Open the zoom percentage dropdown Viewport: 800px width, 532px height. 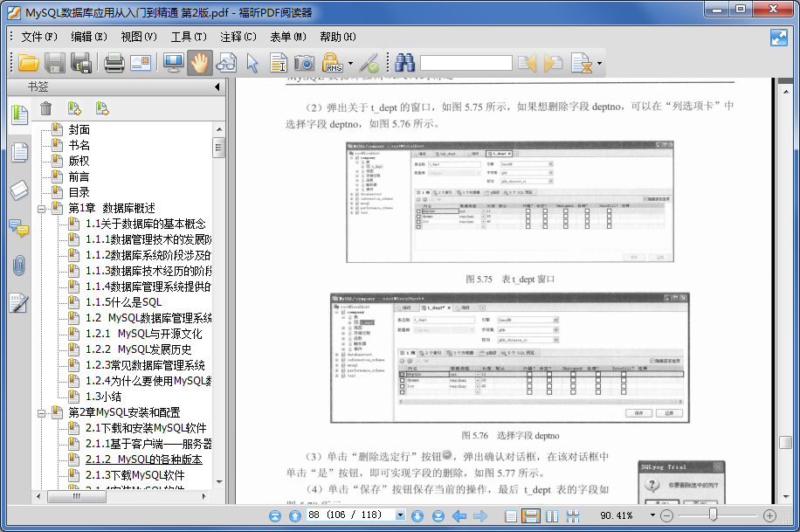tap(652, 515)
